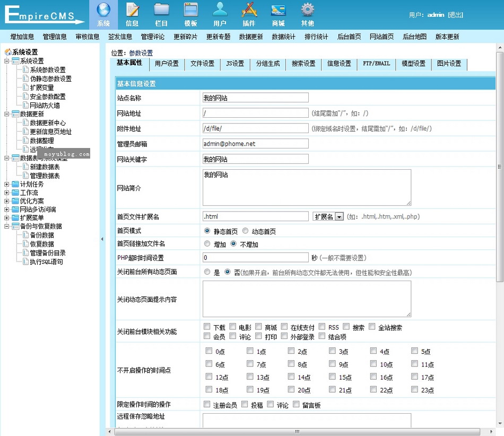Switch to the FTP/EMAIL tab
Screen dimensions: 504x436
pyautogui.click(x=376, y=64)
